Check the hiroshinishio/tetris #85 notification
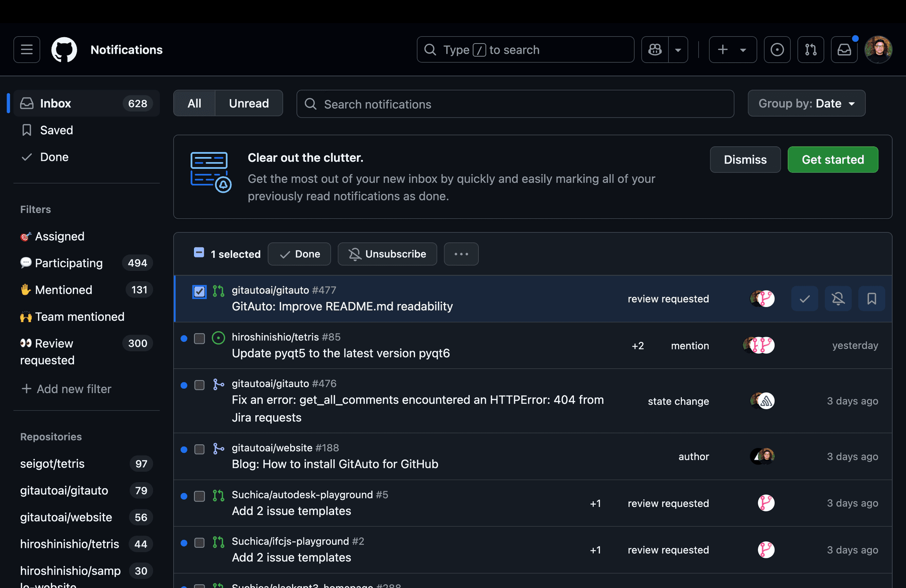This screenshot has height=588, width=906. tap(199, 338)
